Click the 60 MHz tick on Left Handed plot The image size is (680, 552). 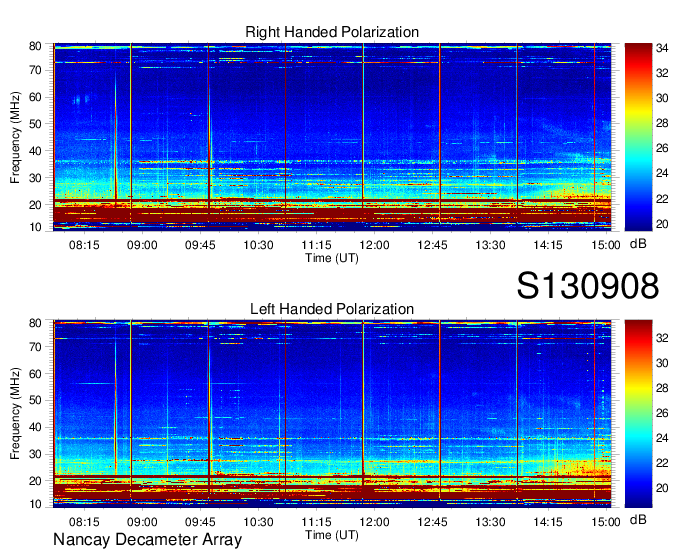click(35, 374)
